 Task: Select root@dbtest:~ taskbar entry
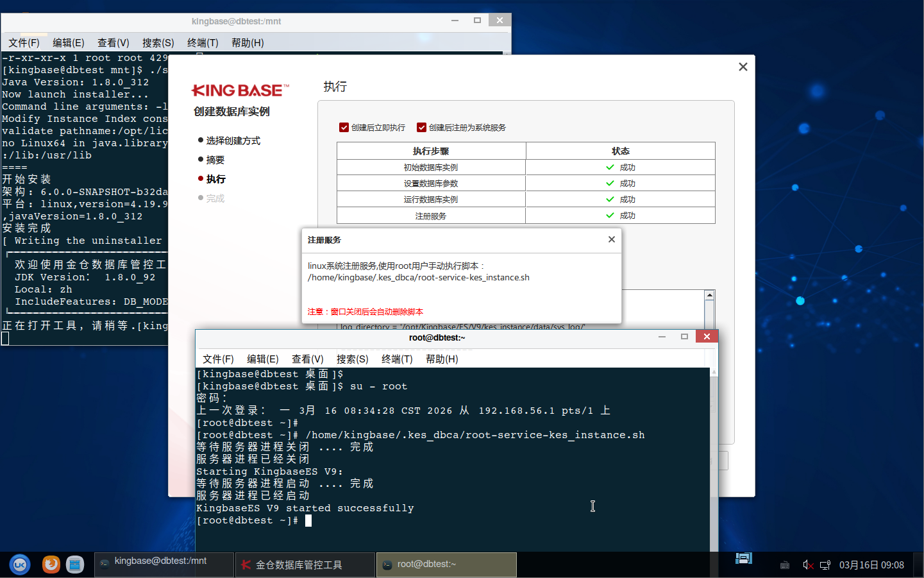pos(446,565)
